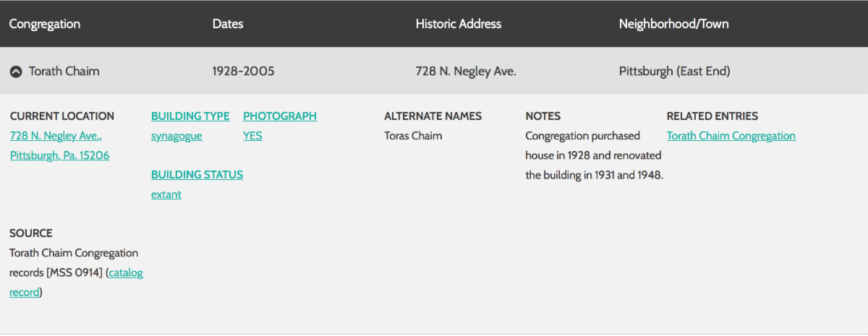
Task: Sort by the Congregation column header
Action: coord(44,24)
